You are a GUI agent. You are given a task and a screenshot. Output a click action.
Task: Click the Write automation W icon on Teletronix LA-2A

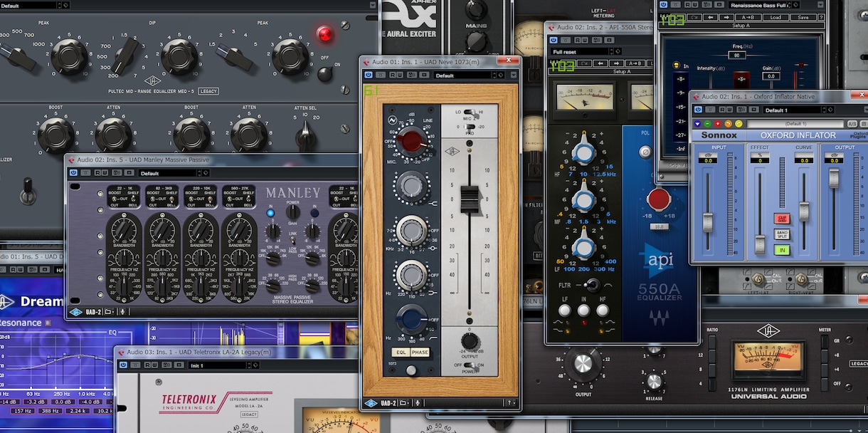click(154, 365)
